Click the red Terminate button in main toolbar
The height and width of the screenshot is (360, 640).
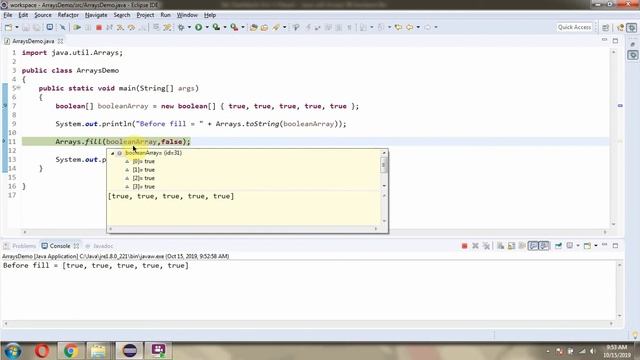(98, 27)
